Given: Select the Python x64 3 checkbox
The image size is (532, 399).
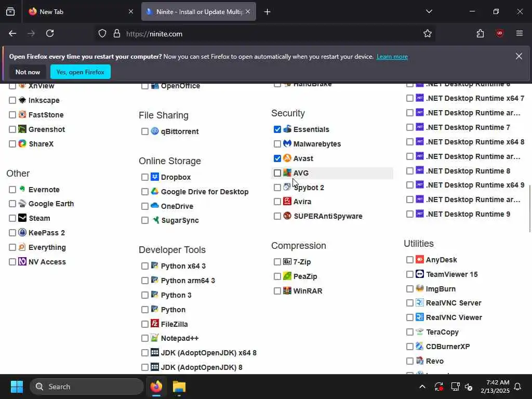Looking at the screenshot, I should [x=145, y=266].
